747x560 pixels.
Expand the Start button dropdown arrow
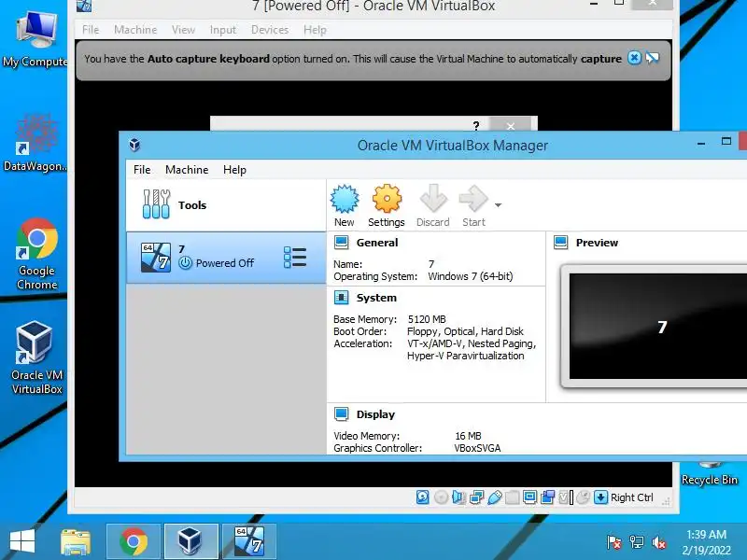coord(498,205)
